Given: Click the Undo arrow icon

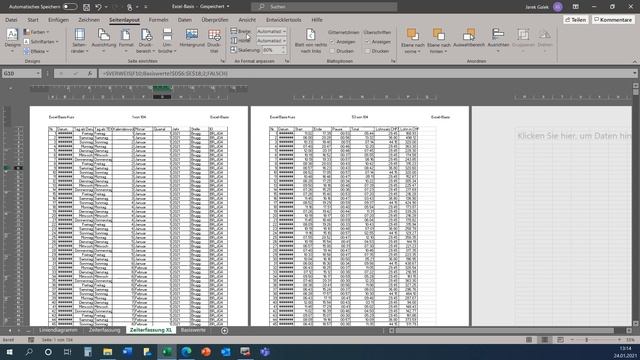Looking at the screenshot, I should point(98,7).
